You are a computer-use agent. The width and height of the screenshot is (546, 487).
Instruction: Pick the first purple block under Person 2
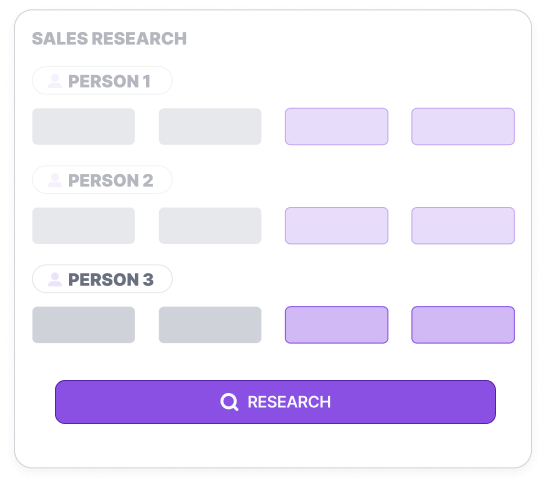click(x=336, y=226)
